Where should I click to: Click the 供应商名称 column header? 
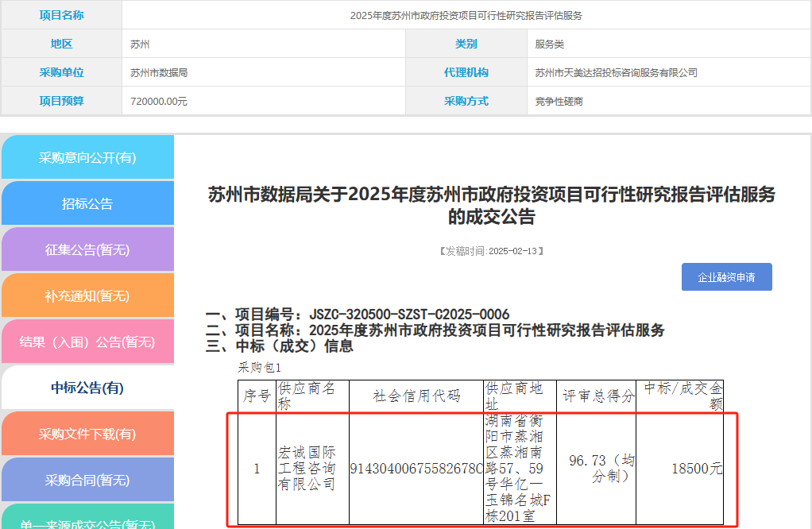tap(312, 396)
